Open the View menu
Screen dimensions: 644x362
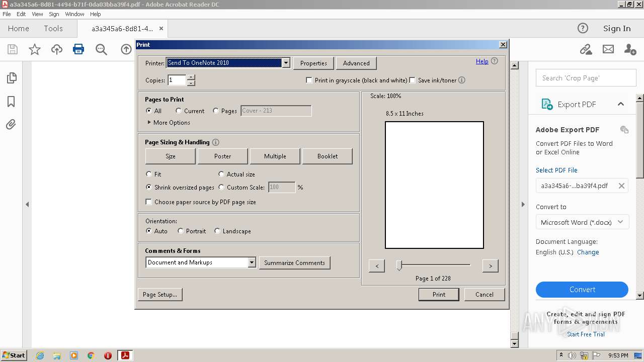[37, 14]
